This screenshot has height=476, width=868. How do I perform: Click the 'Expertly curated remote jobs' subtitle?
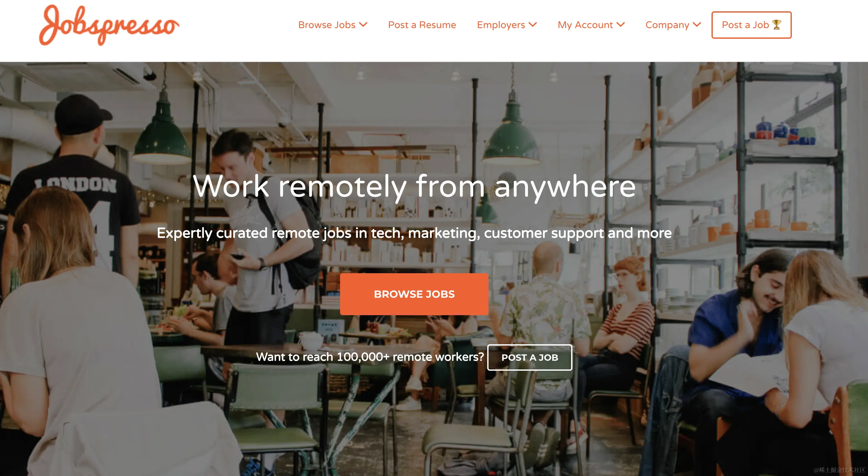pyautogui.click(x=414, y=233)
